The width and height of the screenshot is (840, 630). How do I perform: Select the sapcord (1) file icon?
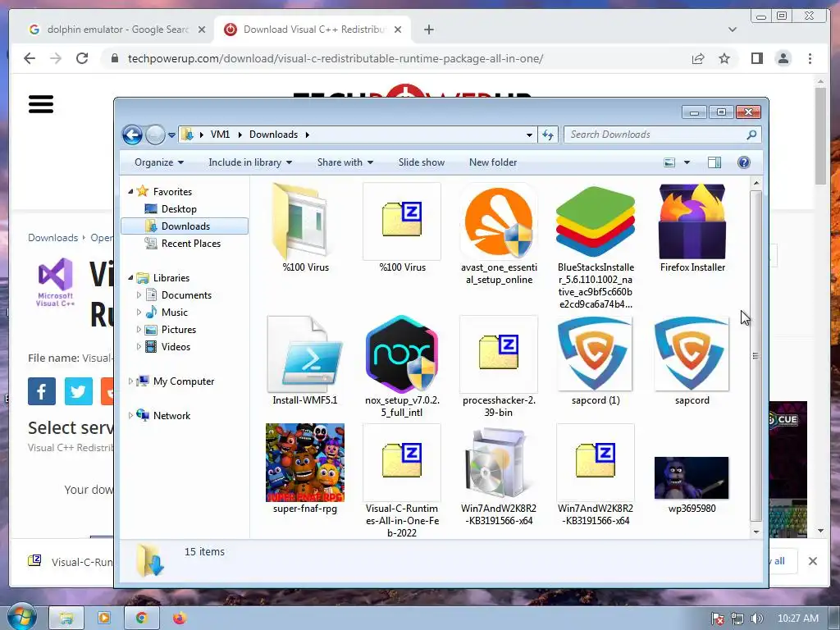click(596, 354)
